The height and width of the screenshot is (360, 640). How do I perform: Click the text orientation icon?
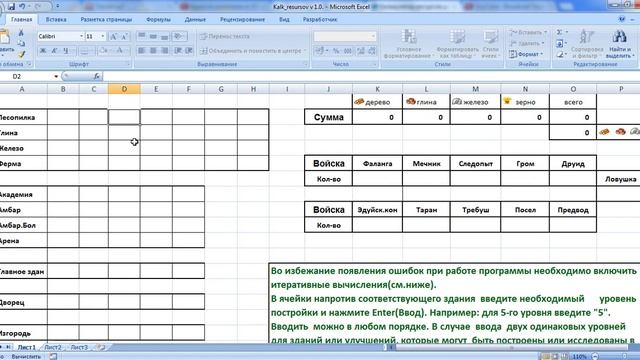click(178, 36)
